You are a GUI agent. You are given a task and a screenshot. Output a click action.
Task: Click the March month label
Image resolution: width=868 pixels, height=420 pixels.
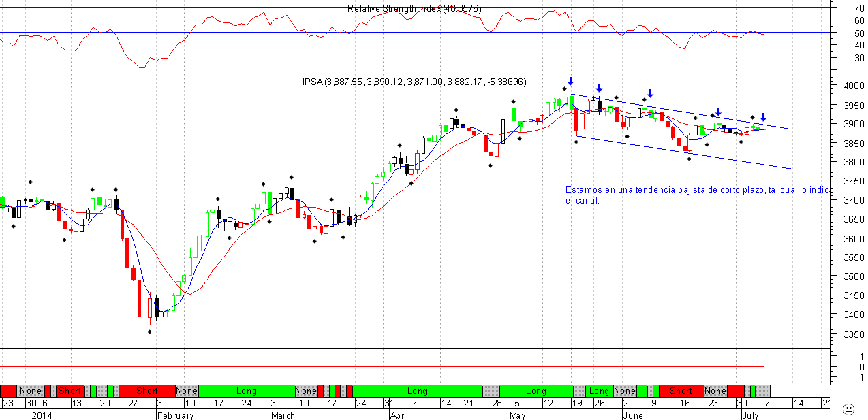pyautogui.click(x=283, y=415)
